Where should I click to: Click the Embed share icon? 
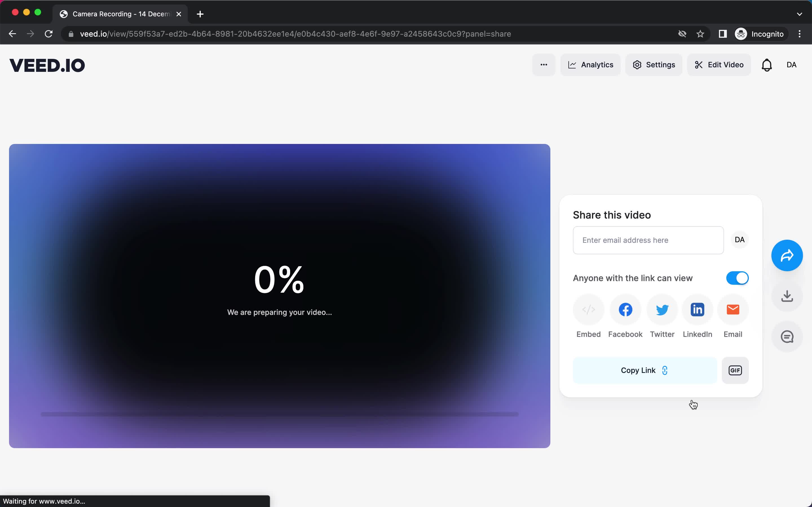pyautogui.click(x=589, y=310)
